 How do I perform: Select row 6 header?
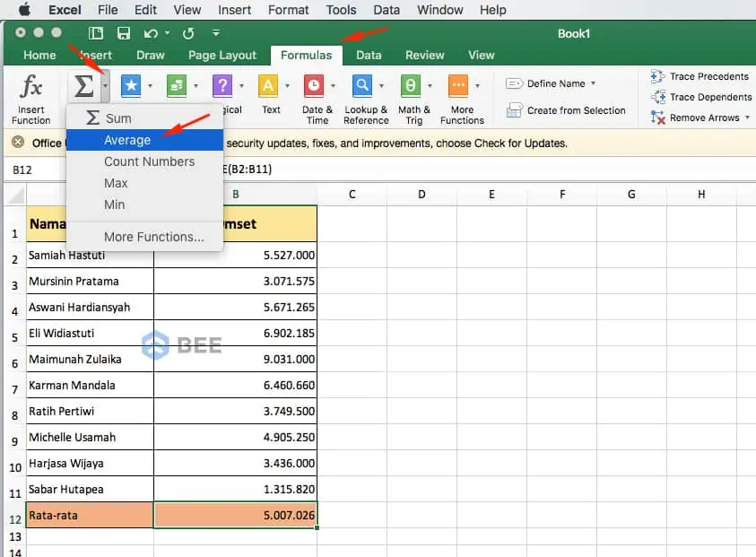click(14, 360)
